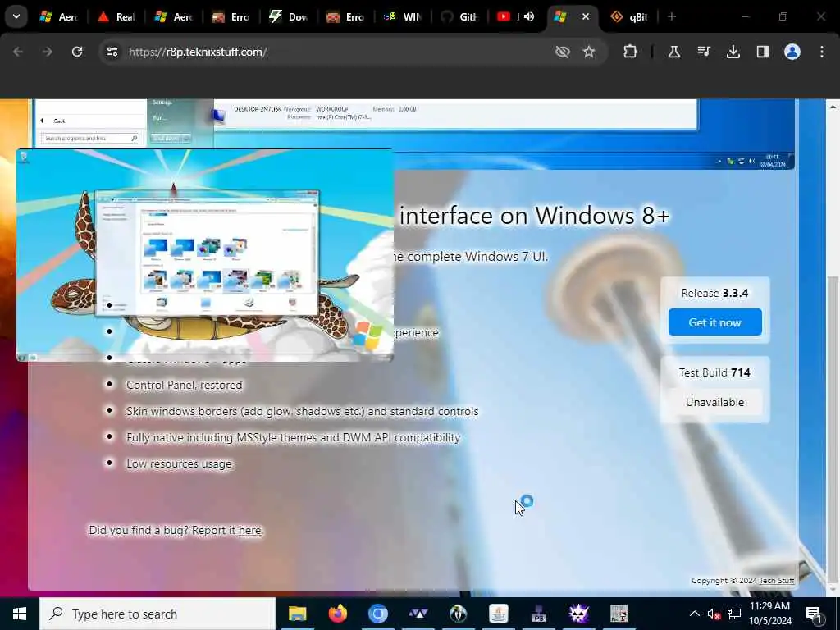Open the Java cup taskbar app

[498, 614]
